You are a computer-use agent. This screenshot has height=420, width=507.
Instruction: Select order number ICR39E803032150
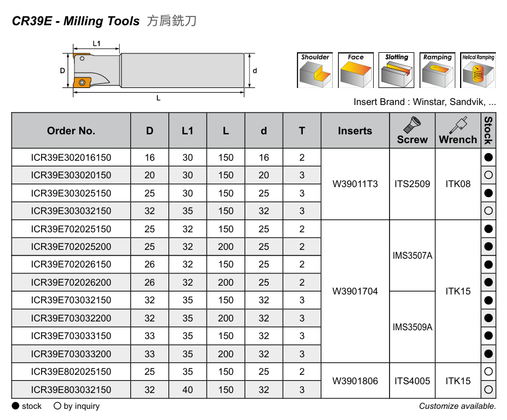tap(71, 389)
